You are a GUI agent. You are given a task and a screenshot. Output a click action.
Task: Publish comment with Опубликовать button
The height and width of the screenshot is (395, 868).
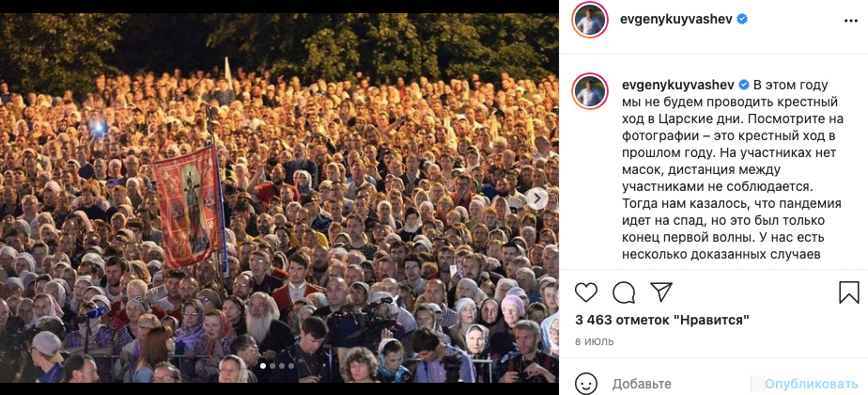click(812, 384)
